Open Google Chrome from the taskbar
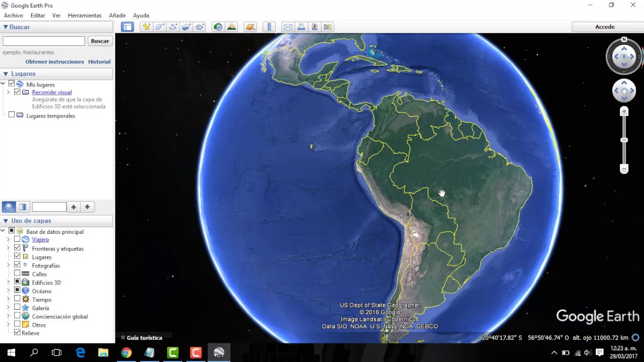644x362 pixels. (x=126, y=353)
